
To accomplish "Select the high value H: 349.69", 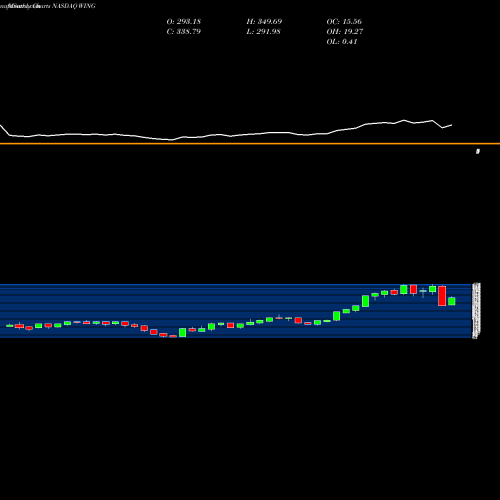I will coord(264,21).
